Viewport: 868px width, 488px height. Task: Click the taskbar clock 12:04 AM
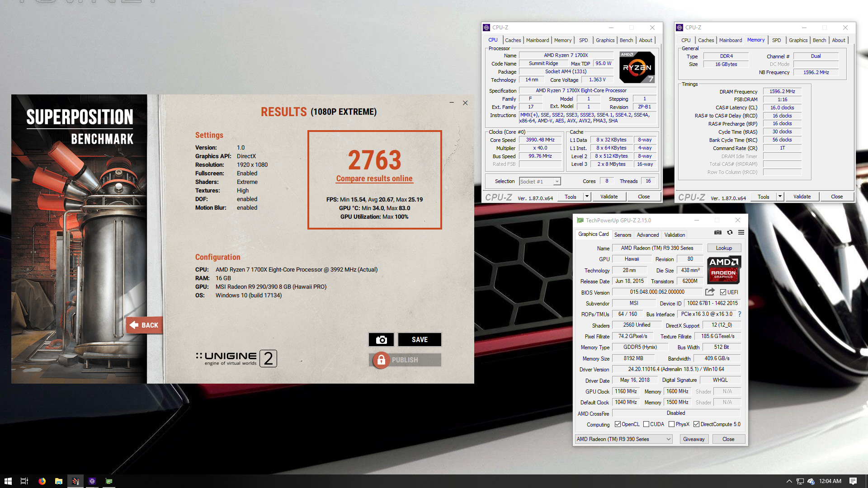coord(830,481)
